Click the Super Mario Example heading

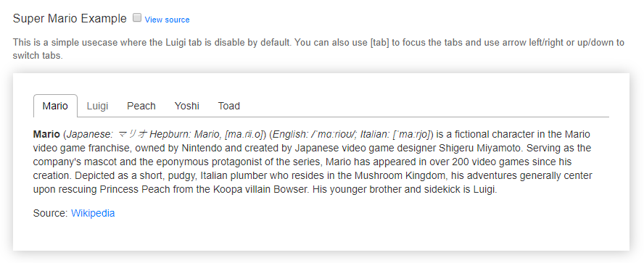pos(70,18)
